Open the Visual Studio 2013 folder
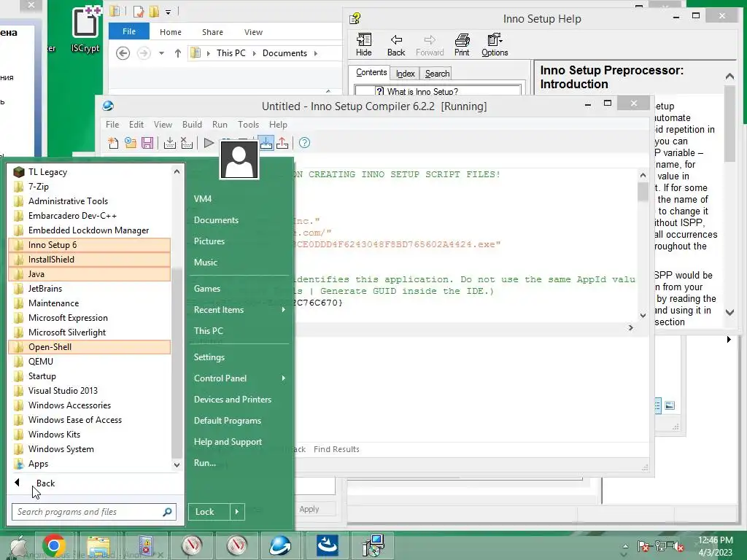747x560 pixels. click(x=90, y=391)
